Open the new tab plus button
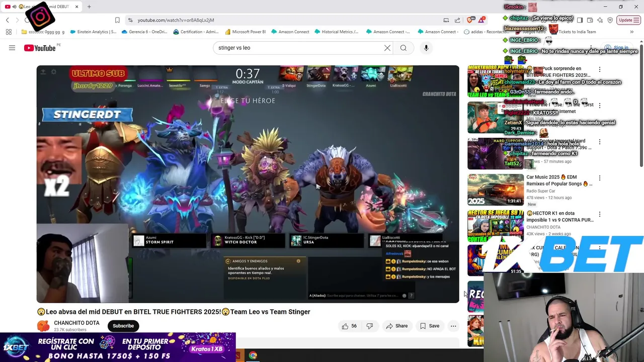 click(x=89, y=7)
